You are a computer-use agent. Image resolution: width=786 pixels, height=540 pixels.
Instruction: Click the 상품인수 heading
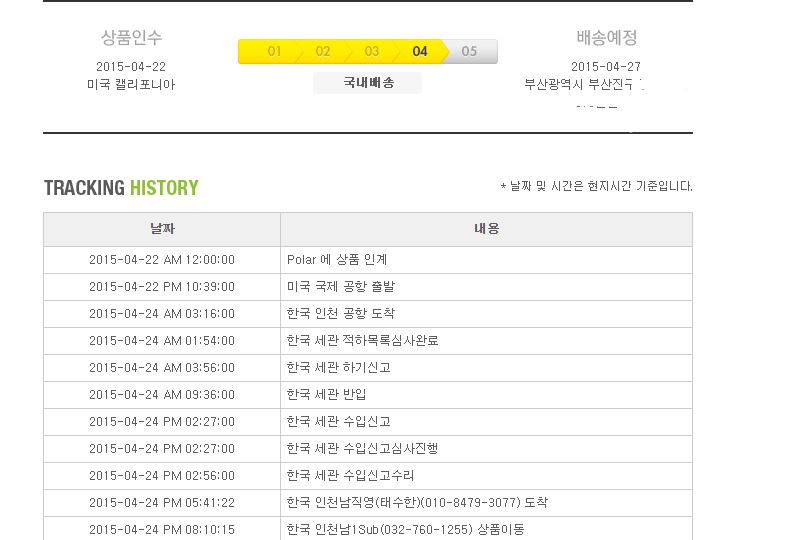pos(131,37)
